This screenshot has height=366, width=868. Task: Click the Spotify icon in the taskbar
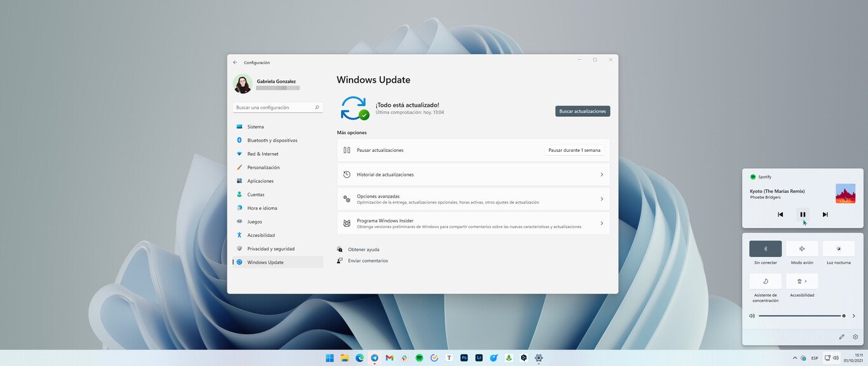(x=419, y=358)
